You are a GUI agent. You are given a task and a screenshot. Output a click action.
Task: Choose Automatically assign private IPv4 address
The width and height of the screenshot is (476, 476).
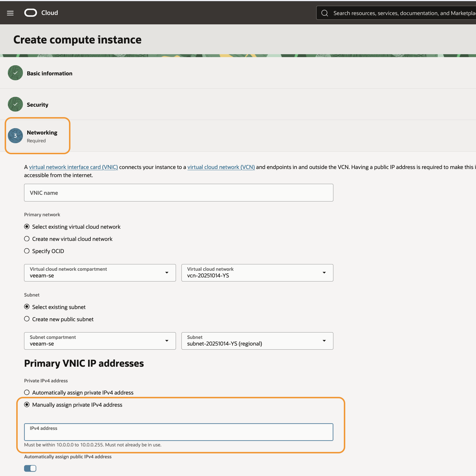[x=27, y=393]
